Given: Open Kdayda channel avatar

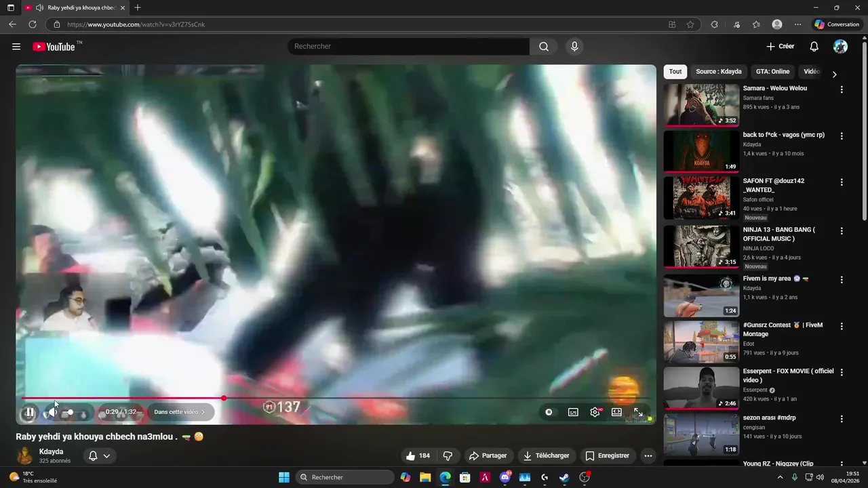Looking at the screenshot, I should coord(25,456).
